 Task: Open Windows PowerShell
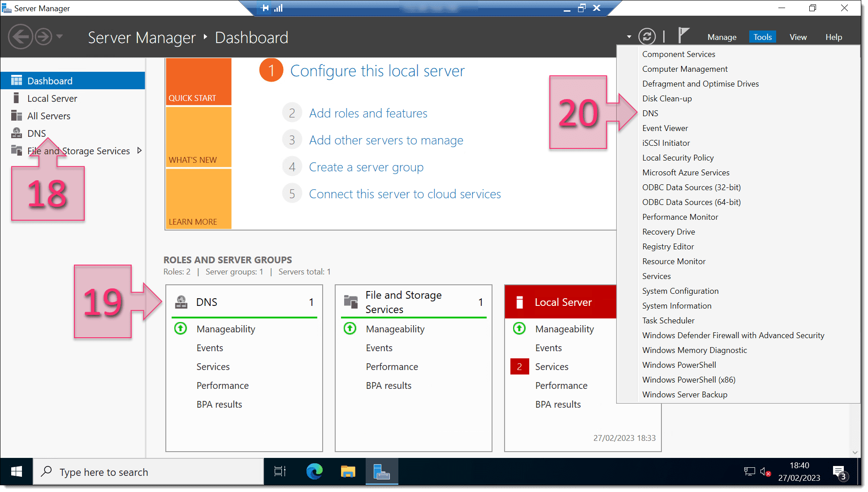(680, 365)
